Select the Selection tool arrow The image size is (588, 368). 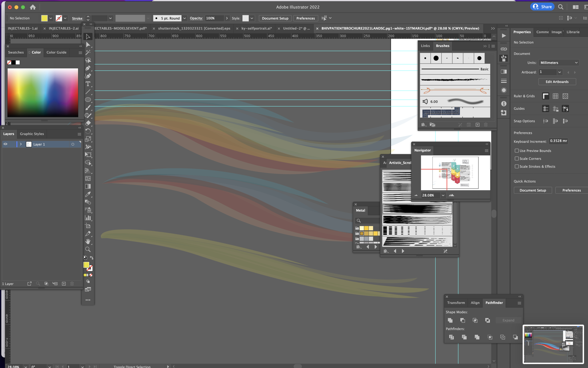pos(88,36)
